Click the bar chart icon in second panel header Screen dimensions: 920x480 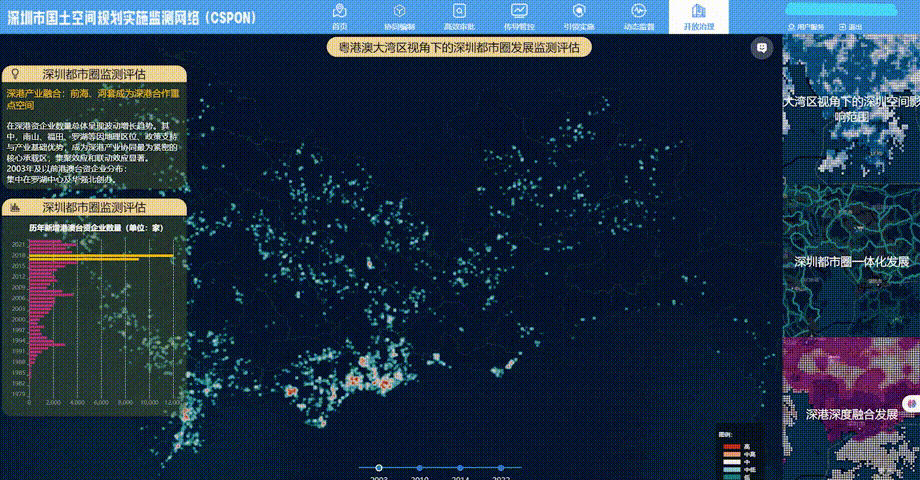15,207
